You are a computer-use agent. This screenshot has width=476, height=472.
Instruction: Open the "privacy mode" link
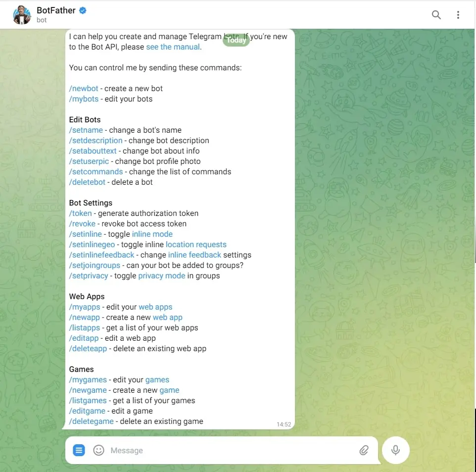162,276
